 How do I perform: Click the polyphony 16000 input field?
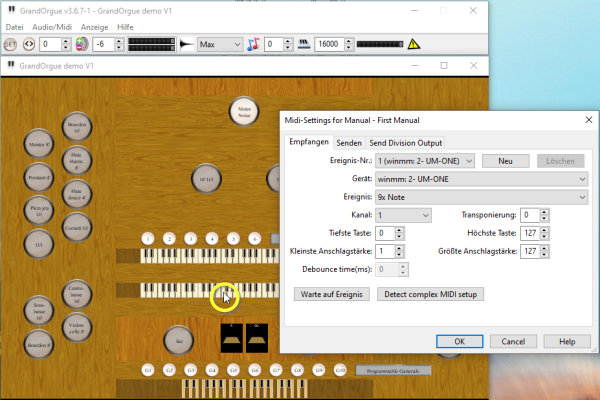coord(329,44)
